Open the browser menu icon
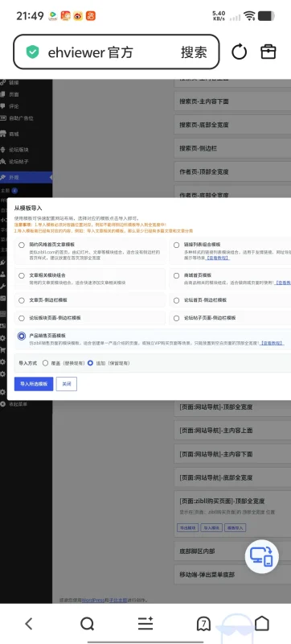 pos(145,624)
